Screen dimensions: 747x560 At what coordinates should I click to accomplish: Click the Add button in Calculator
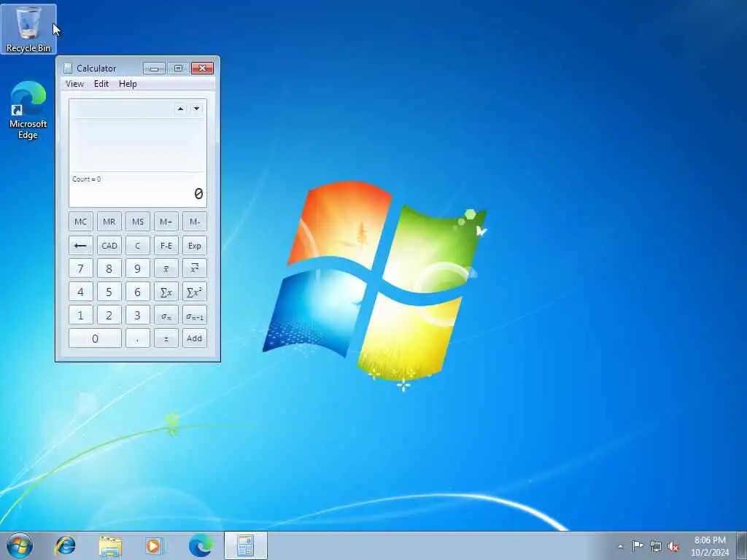194,338
